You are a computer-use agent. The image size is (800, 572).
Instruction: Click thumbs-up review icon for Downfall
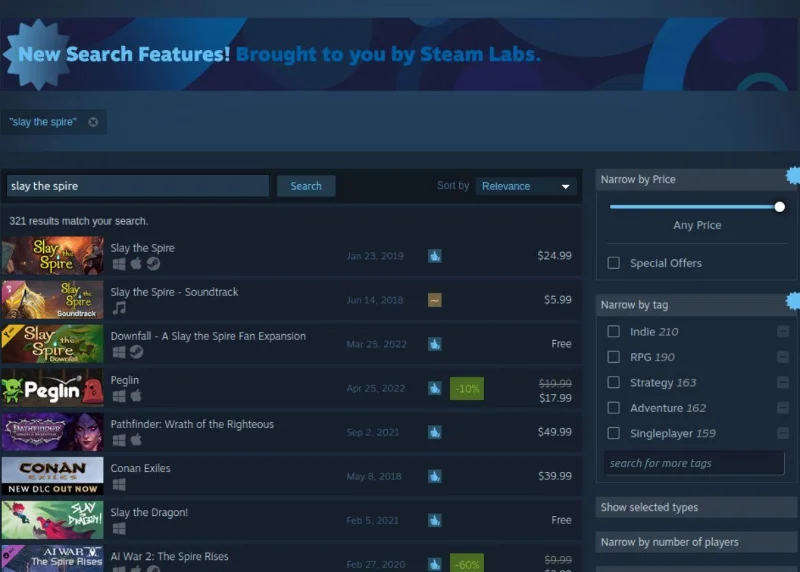(435, 344)
